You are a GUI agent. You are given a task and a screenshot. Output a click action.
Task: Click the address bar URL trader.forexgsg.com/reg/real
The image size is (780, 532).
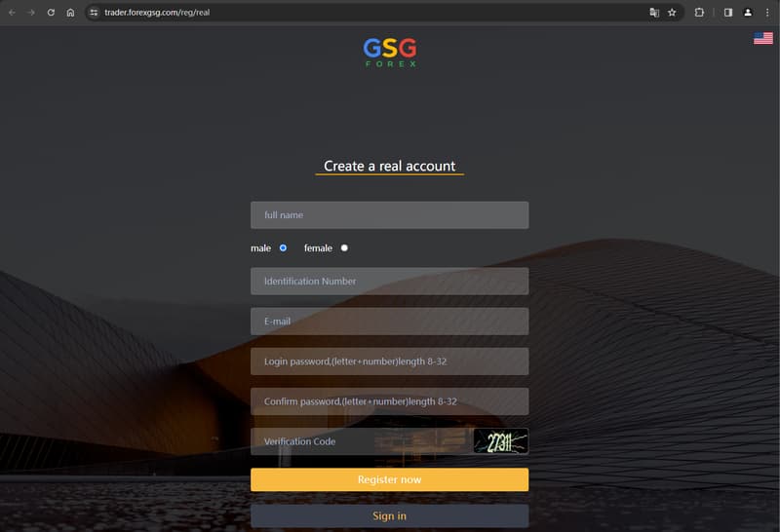[x=157, y=13]
